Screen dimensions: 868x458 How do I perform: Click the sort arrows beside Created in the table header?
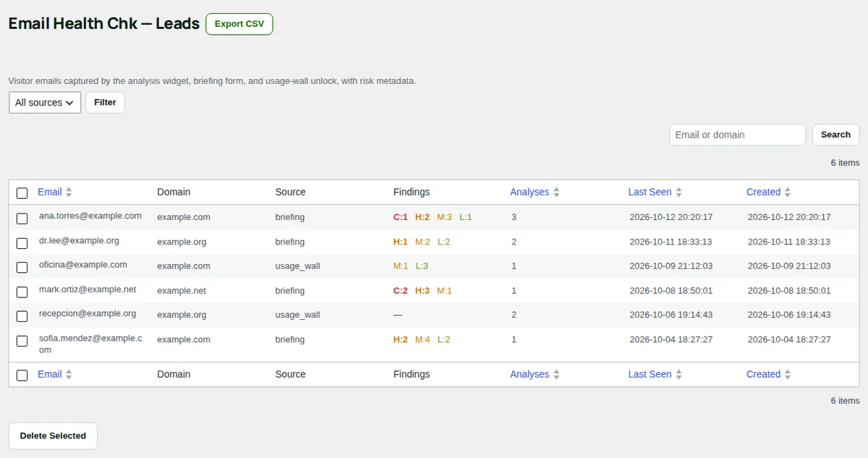pyautogui.click(x=788, y=192)
